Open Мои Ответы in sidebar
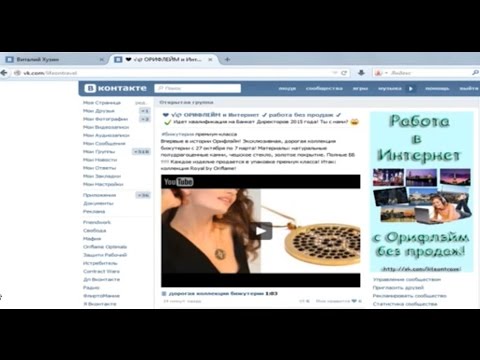 (x=99, y=168)
